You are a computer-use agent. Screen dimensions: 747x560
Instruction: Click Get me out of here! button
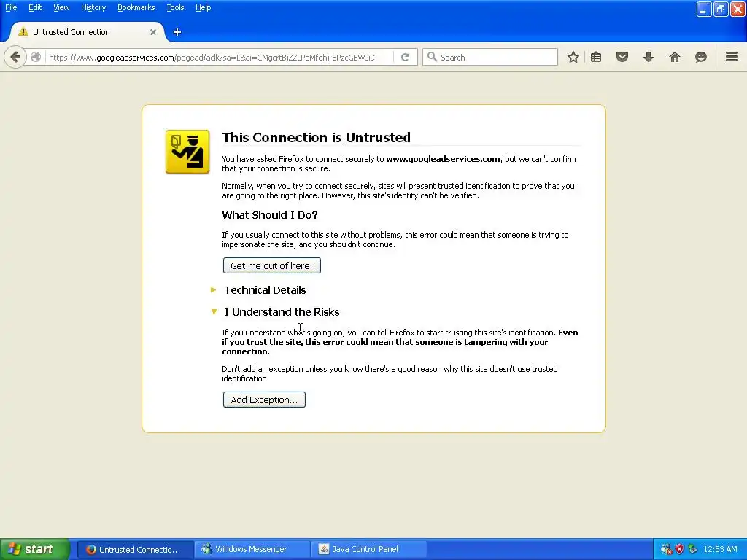point(272,265)
